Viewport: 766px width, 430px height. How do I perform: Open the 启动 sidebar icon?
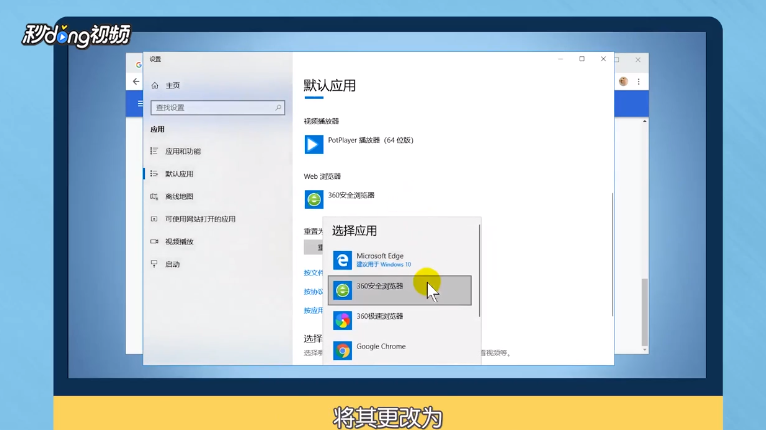154,264
